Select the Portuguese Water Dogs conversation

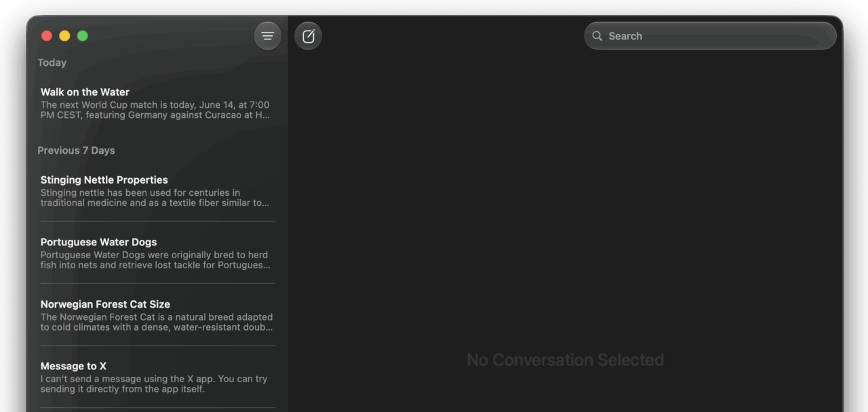[158, 253]
